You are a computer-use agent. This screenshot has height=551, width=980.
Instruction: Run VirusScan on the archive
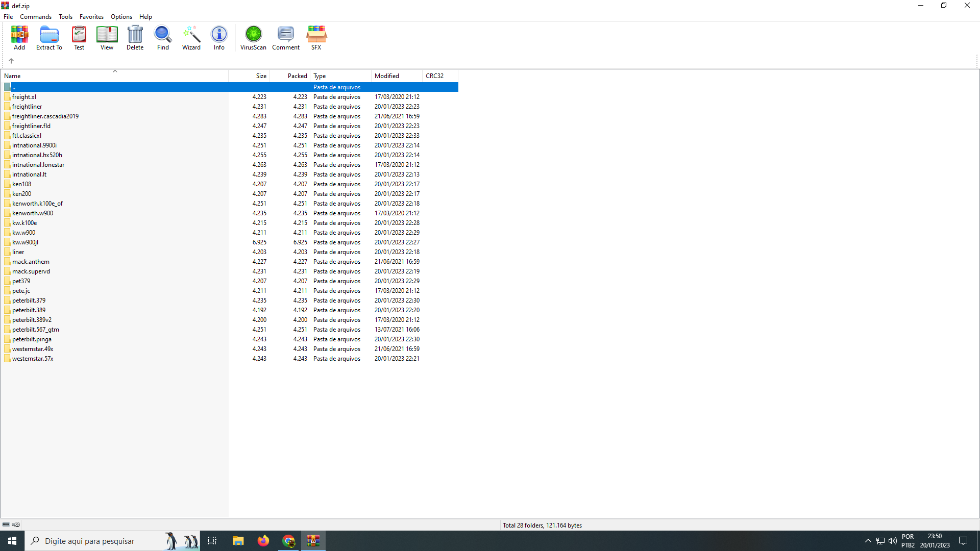[253, 37]
